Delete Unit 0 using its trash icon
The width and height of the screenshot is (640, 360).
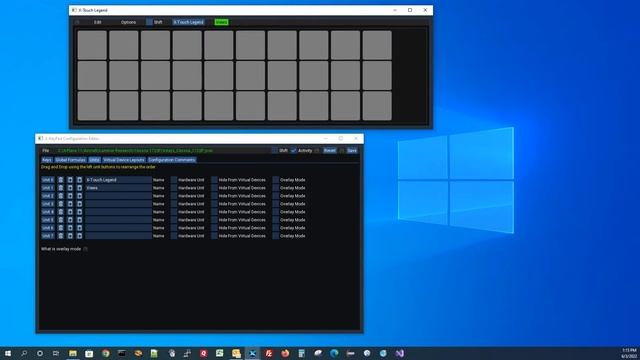pyautogui.click(x=61, y=180)
